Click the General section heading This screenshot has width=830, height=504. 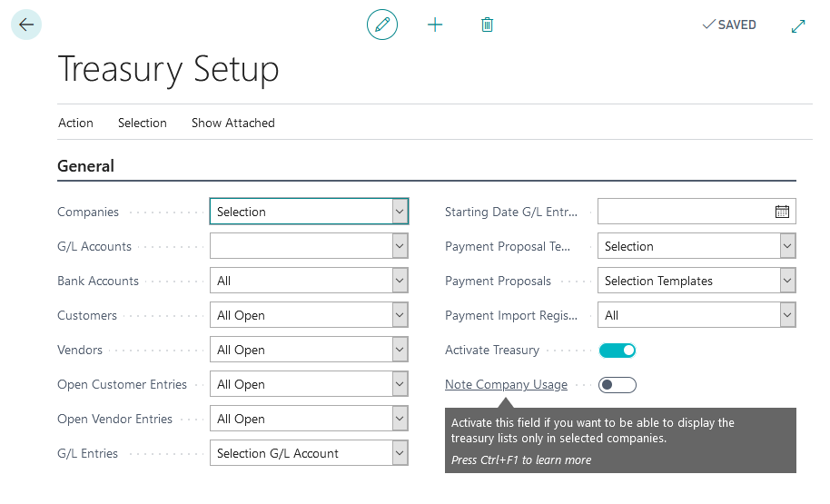click(x=86, y=166)
